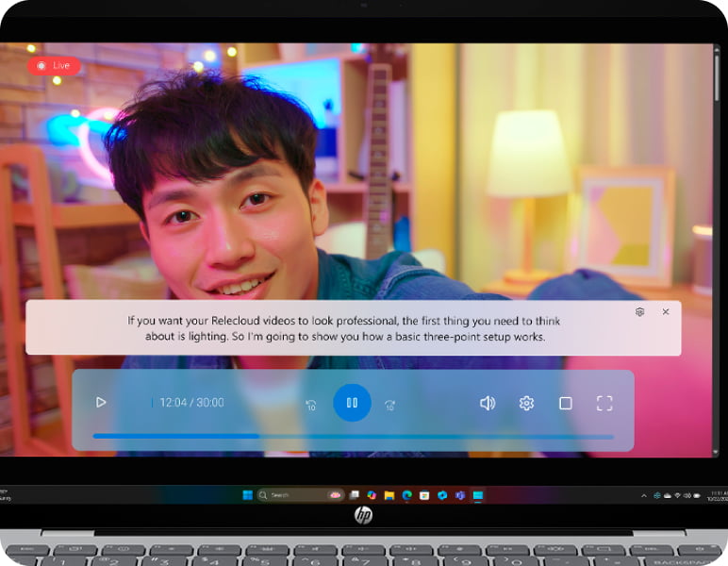Click the system tray volume icon
728x566 pixels.
(687, 496)
